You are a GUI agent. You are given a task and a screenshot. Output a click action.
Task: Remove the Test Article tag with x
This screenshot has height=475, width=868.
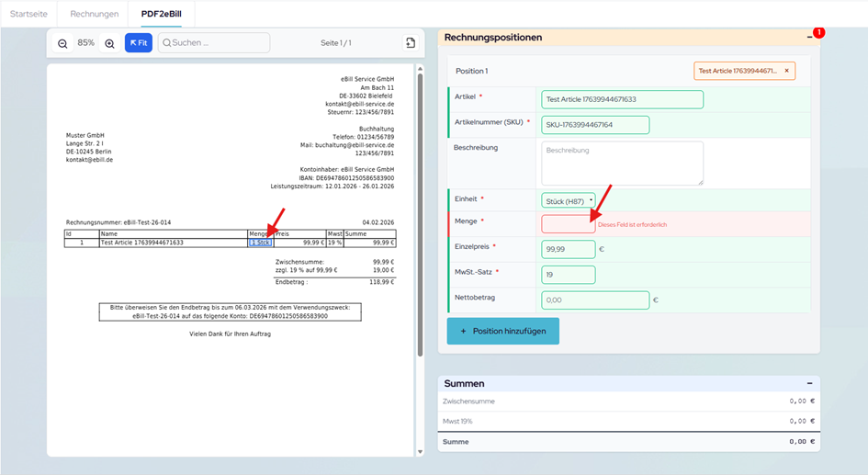[x=786, y=71]
